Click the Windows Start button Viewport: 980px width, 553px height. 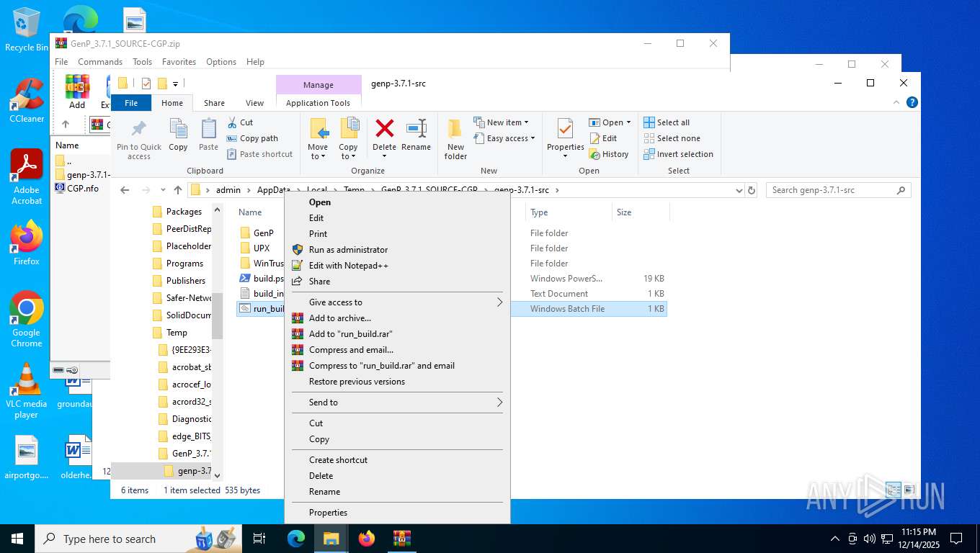click(x=17, y=539)
